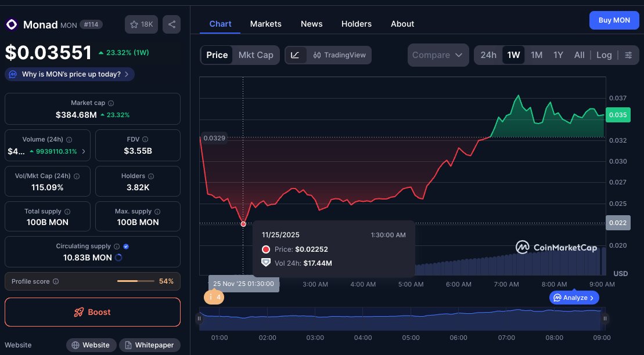Click the Monad logo icon
The height and width of the screenshot is (355, 644).
12,24
